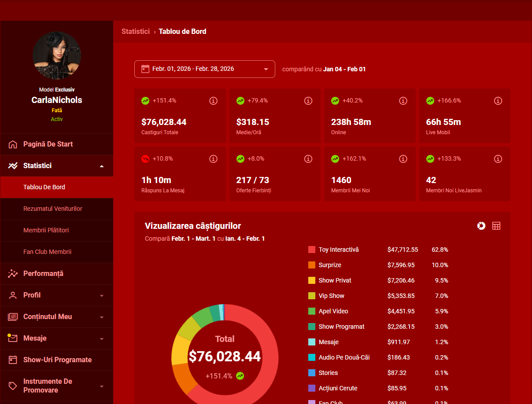
Task: Click the Pagină De Start home icon
Action: (13, 144)
